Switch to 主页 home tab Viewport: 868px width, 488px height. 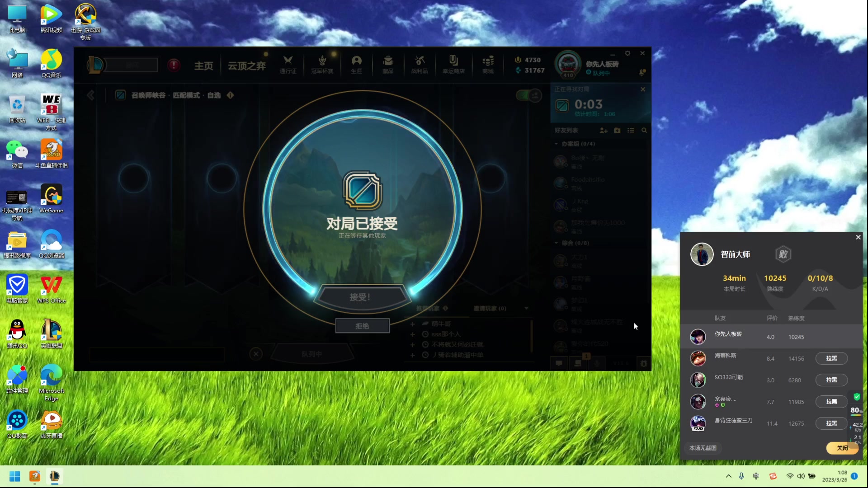click(203, 66)
